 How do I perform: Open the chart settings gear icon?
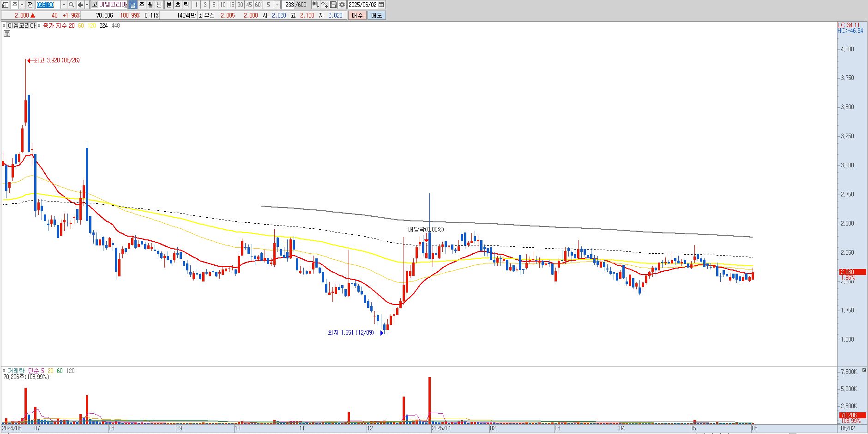pyautogui.click(x=342, y=5)
